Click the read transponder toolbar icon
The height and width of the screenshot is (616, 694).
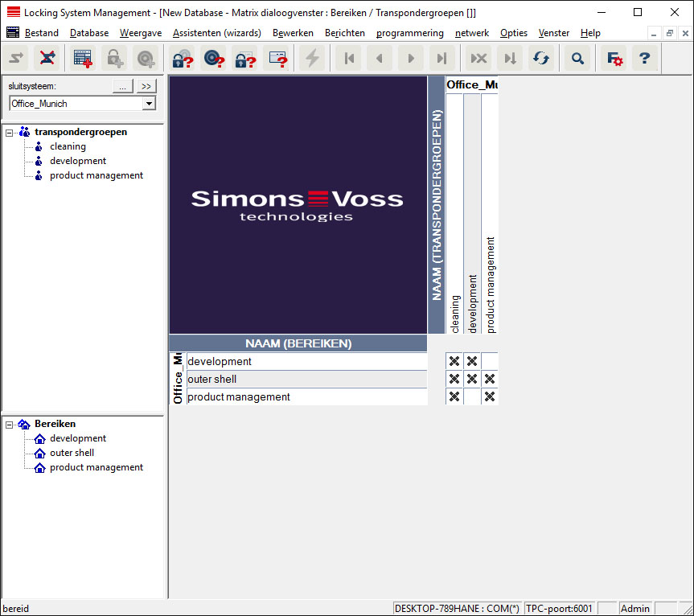pyautogui.click(x=213, y=59)
